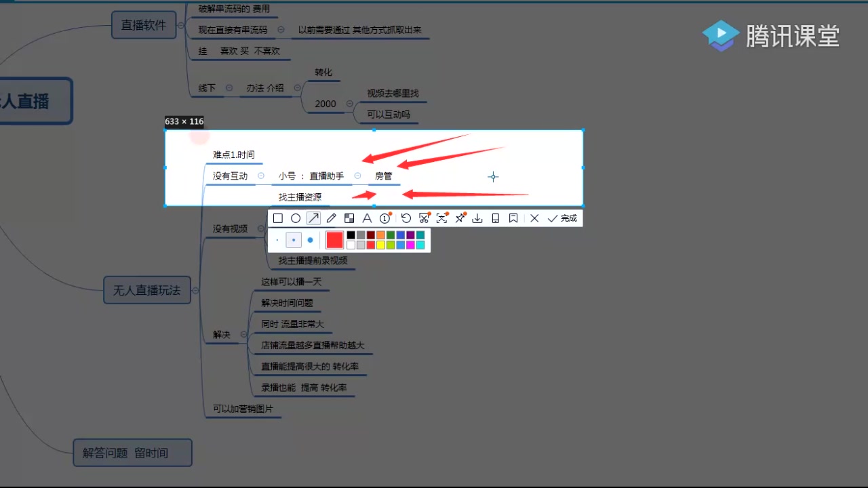Enable the sequence number stamp tool
Viewport: 868px width, 488px height.
point(384,218)
